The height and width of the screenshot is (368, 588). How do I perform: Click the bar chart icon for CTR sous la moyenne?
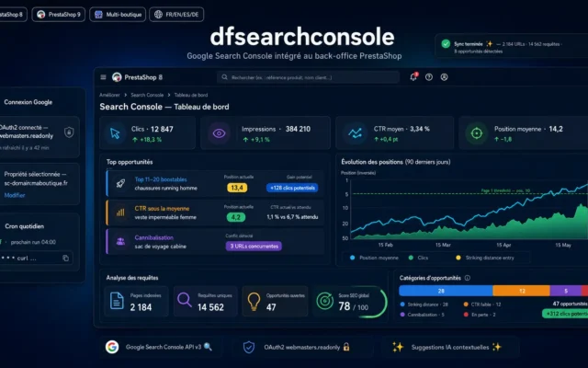pos(120,213)
